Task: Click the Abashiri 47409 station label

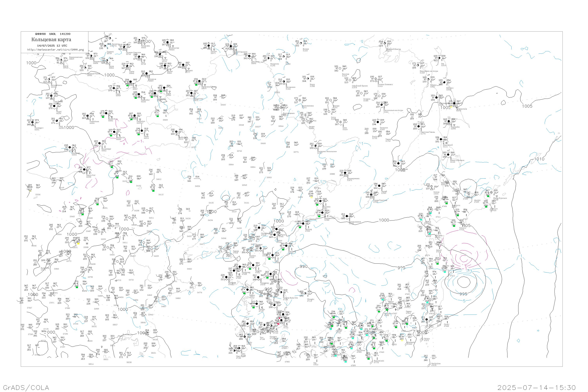Action: [x=477, y=201]
